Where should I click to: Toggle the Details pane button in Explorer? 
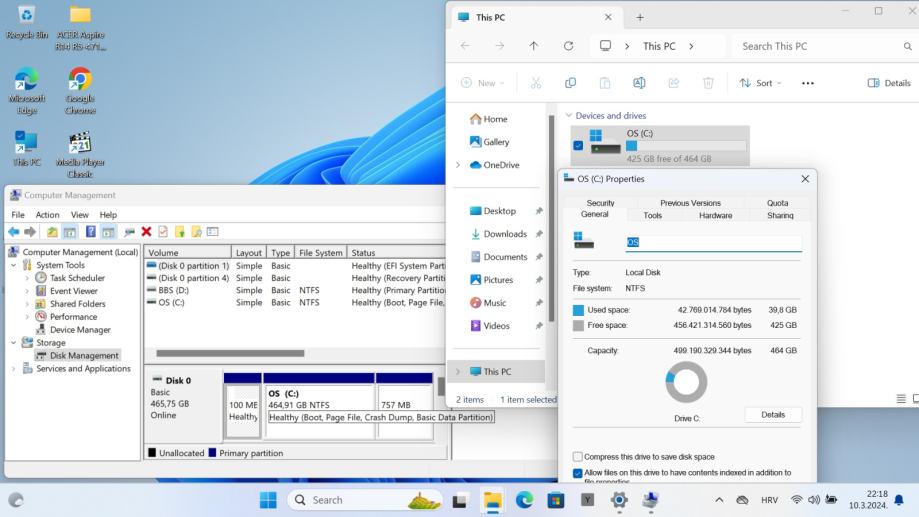click(x=888, y=83)
